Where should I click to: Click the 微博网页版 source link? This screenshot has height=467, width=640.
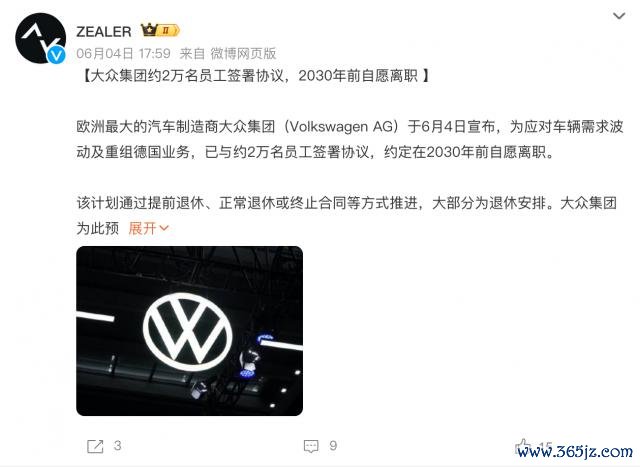tap(243, 53)
